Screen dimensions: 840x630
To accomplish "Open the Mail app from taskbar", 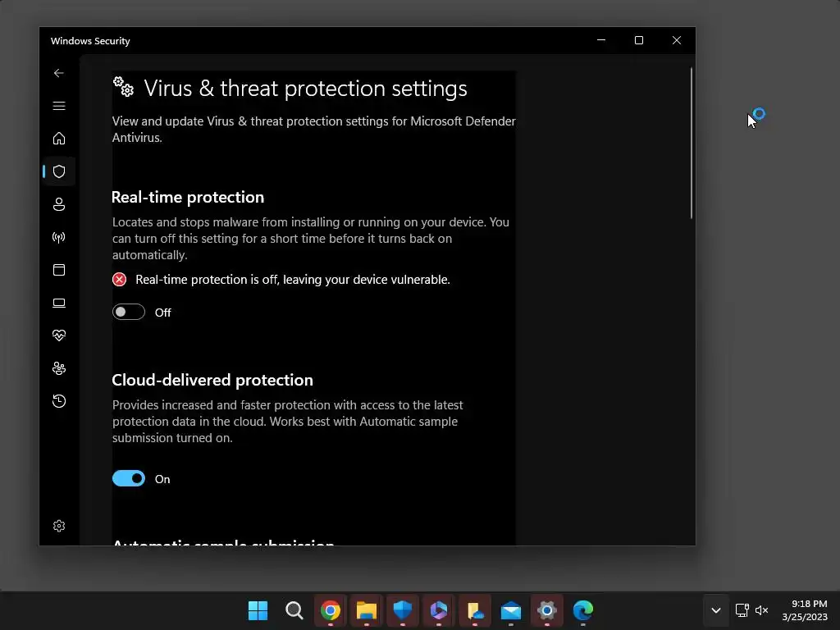I will click(x=510, y=610).
